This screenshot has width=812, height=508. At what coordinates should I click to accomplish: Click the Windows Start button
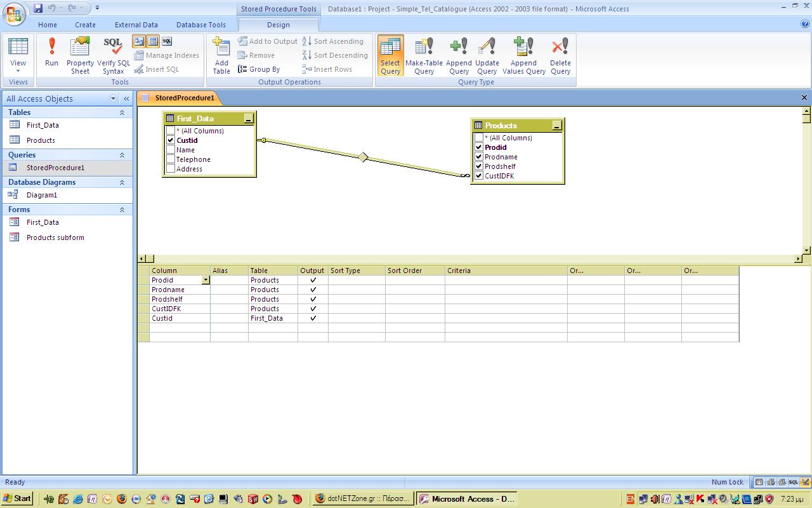[17, 498]
